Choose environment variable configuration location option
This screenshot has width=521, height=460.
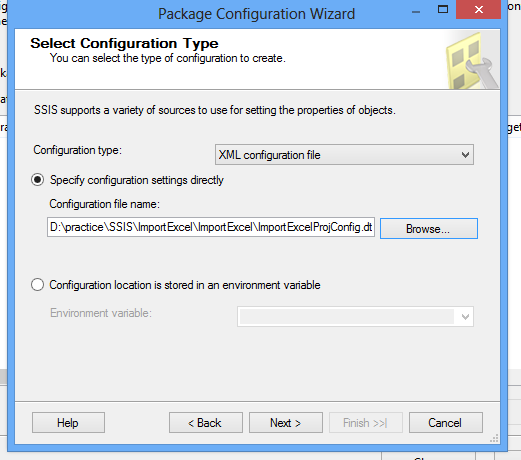tap(37, 285)
